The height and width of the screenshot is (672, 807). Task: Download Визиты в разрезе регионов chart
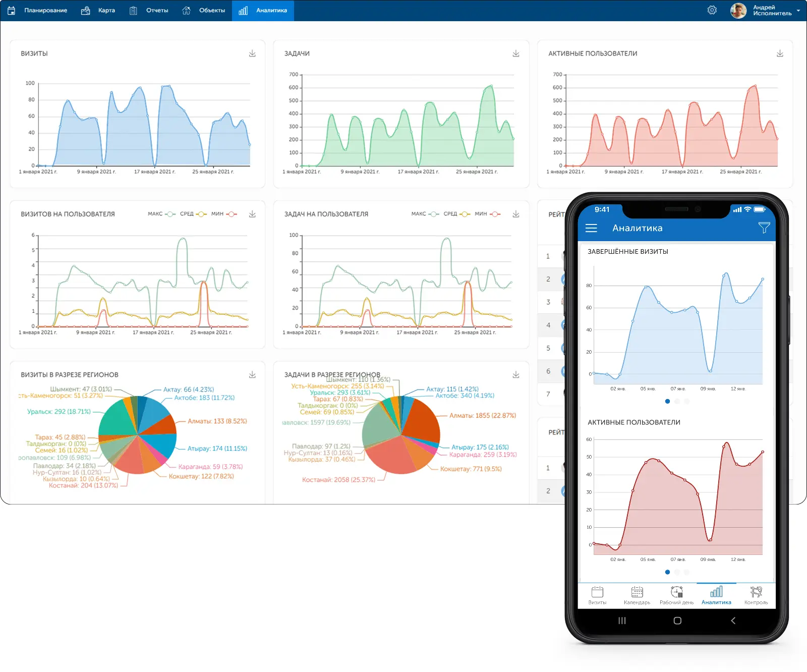[252, 375]
